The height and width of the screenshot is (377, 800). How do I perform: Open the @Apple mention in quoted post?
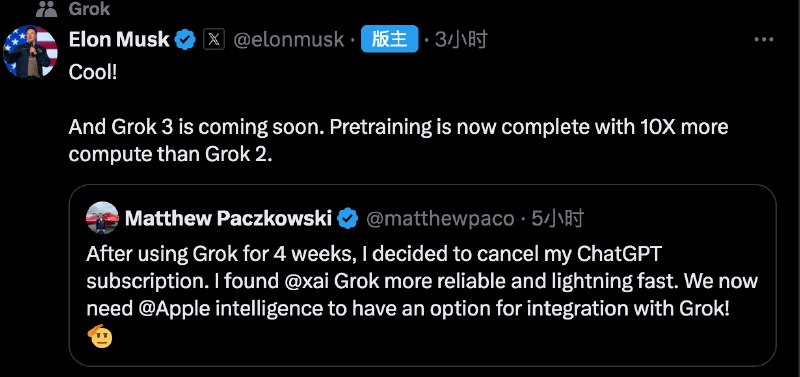tap(172, 309)
